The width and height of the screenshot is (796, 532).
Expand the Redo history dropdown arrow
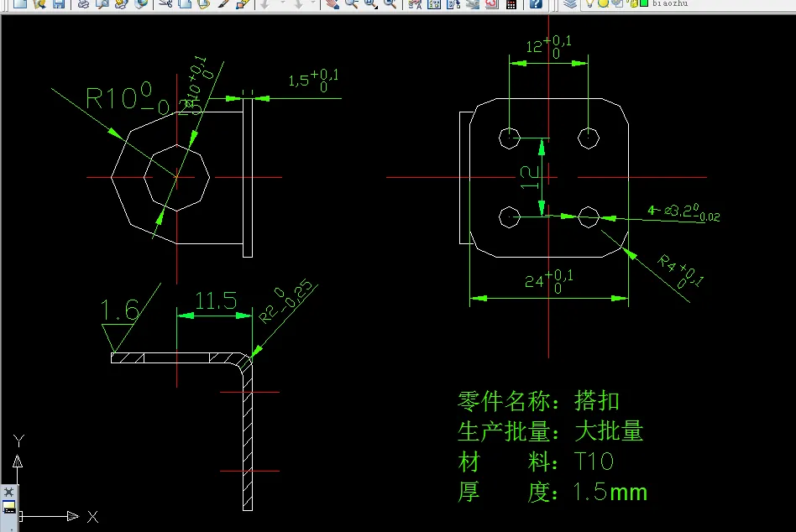[x=313, y=5]
